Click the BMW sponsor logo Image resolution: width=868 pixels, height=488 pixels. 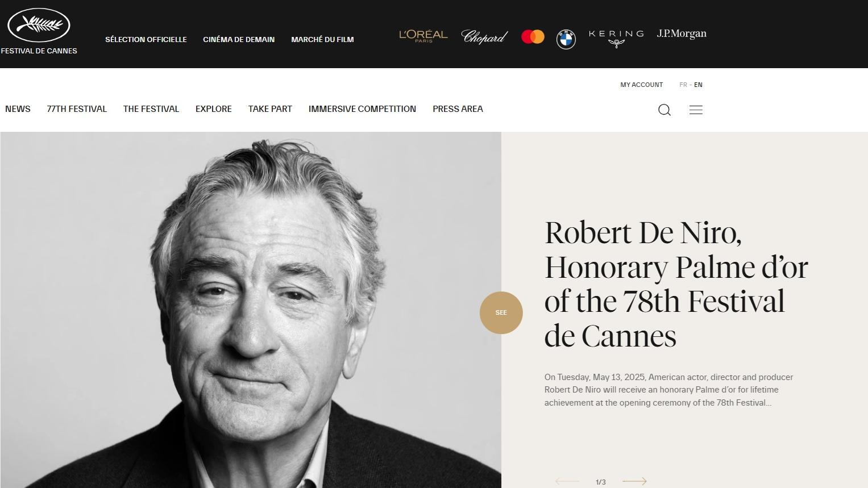coord(566,39)
